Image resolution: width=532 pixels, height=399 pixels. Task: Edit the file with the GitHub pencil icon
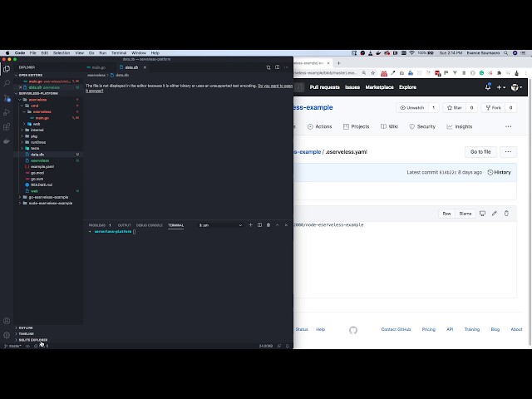coord(495,214)
